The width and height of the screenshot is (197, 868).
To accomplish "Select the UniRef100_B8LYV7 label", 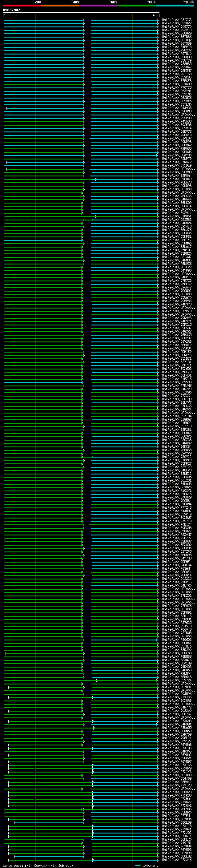I will [176, 402].
